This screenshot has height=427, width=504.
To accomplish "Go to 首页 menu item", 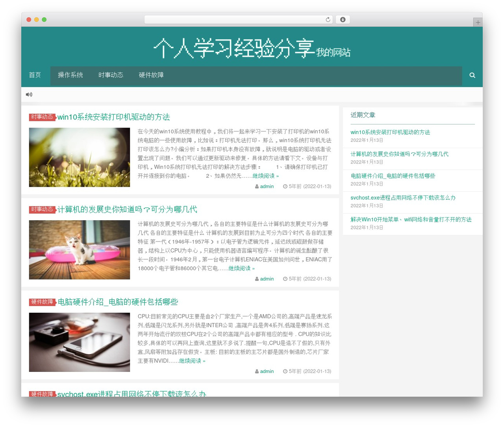I will click(x=35, y=75).
